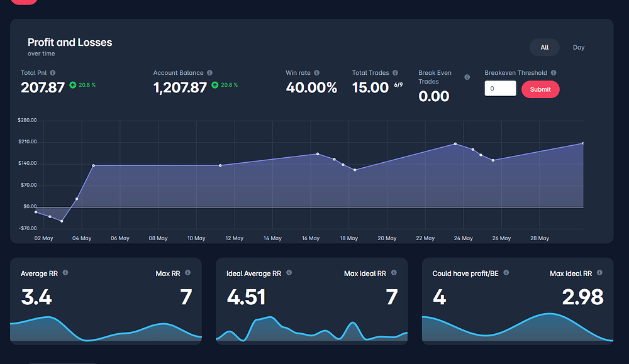Click the Average RR sparkline chart

pyautogui.click(x=106, y=329)
